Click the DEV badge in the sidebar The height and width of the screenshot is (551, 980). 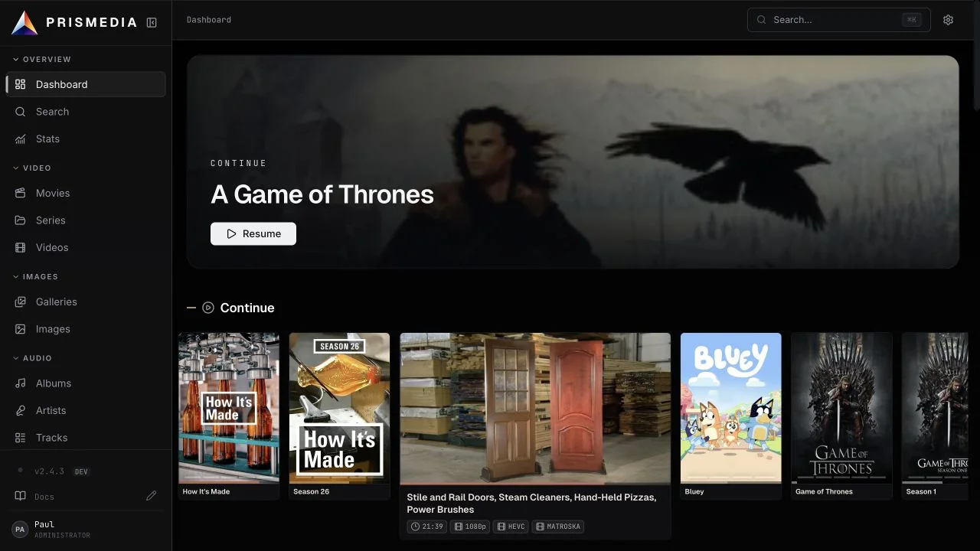pyautogui.click(x=81, y=471)
